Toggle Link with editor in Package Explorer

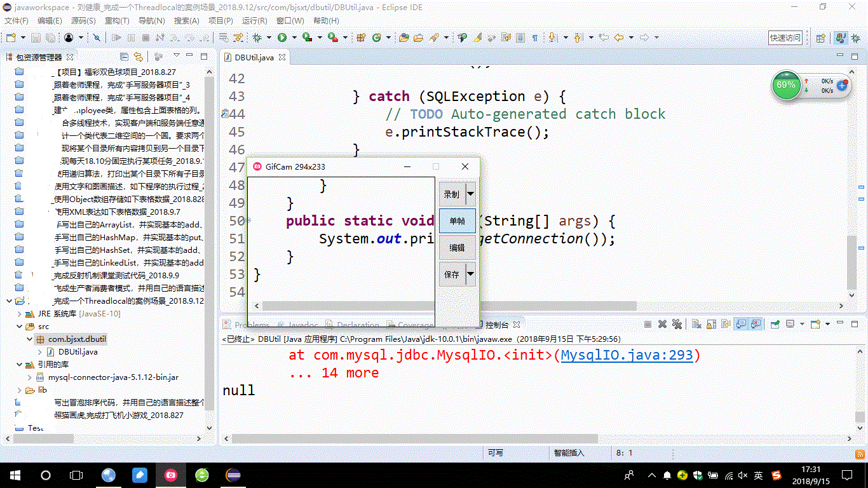(139, 57)
